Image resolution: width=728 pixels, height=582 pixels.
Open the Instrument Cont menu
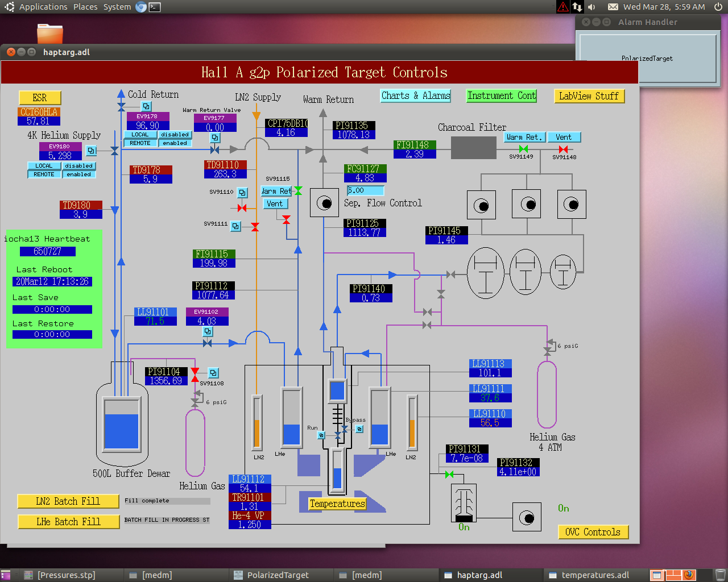click(502, 96)
